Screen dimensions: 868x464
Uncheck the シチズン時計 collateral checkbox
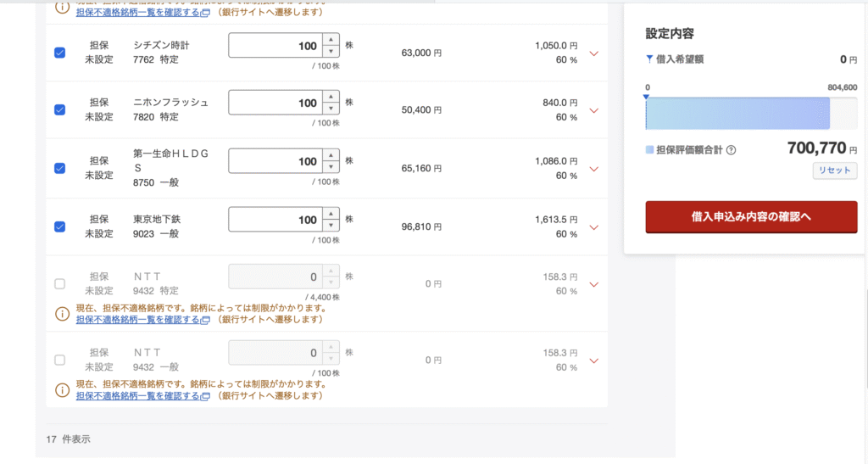pos(59,53)
